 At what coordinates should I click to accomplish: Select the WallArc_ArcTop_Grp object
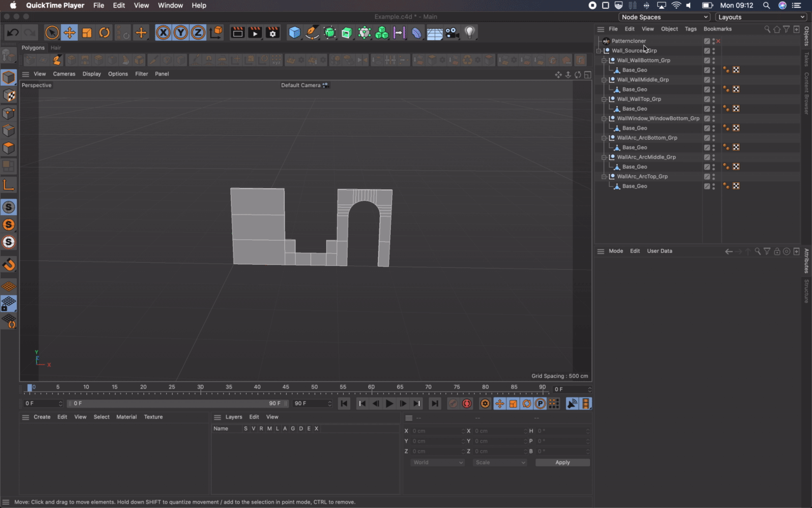point(642,177)
